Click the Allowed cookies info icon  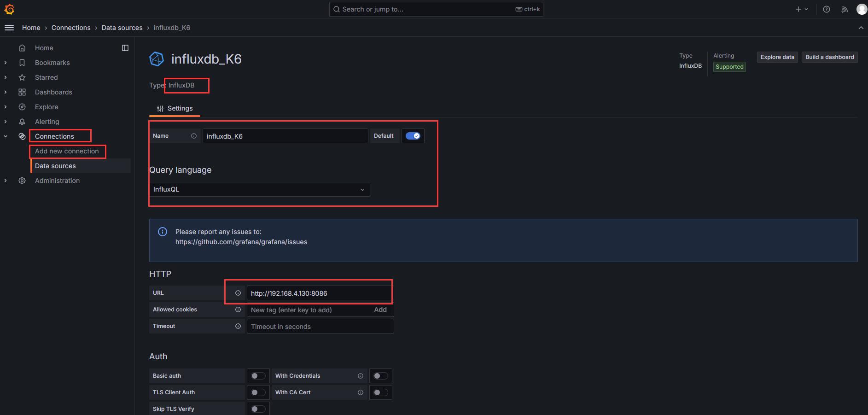[238, 310]
